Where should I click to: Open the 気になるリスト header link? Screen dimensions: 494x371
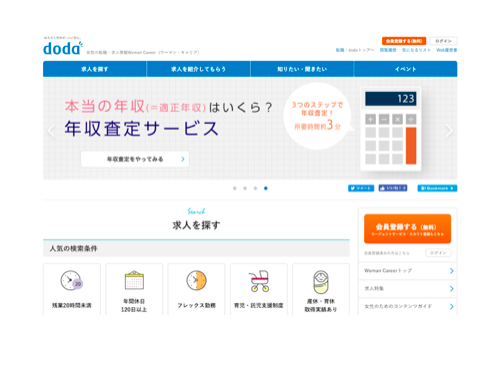point(416,50)
